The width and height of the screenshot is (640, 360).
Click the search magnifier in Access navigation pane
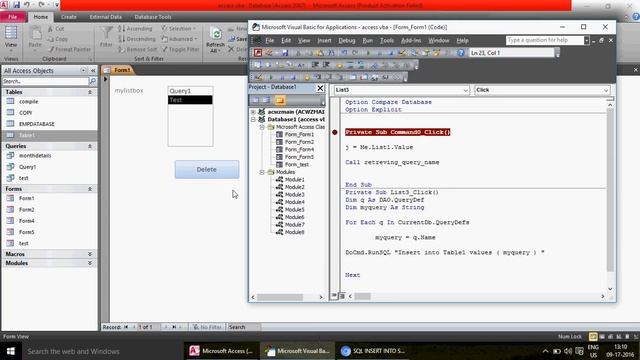[x=93, y=81]
